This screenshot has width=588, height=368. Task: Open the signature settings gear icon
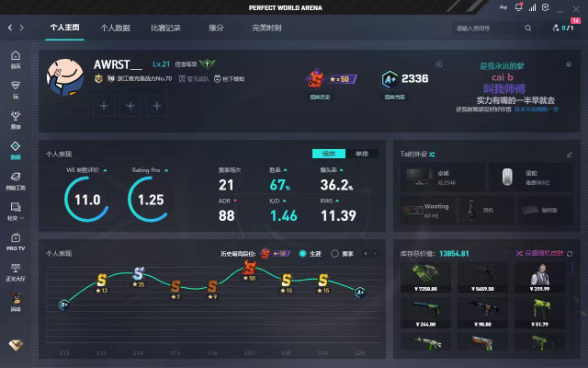click(569, 64)
